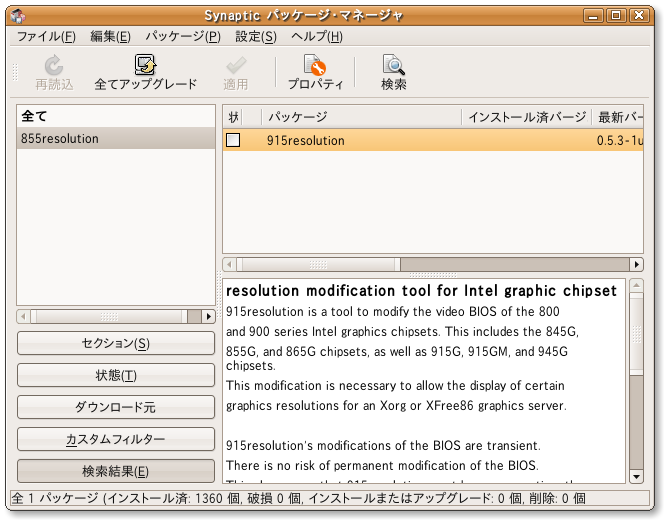This screenshot has height=520, width=664.
Task: Click the description vertical scrollbar thumb
Action: [636, 334]
